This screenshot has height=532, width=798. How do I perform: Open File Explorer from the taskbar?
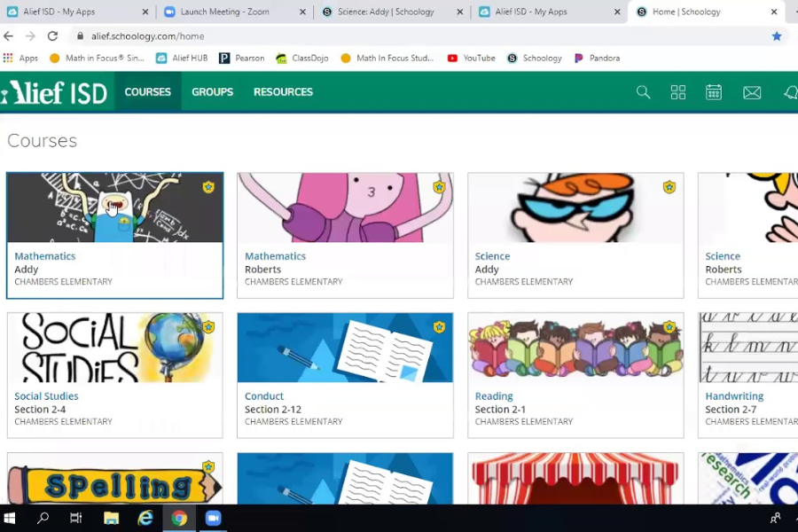click(111, 518)
